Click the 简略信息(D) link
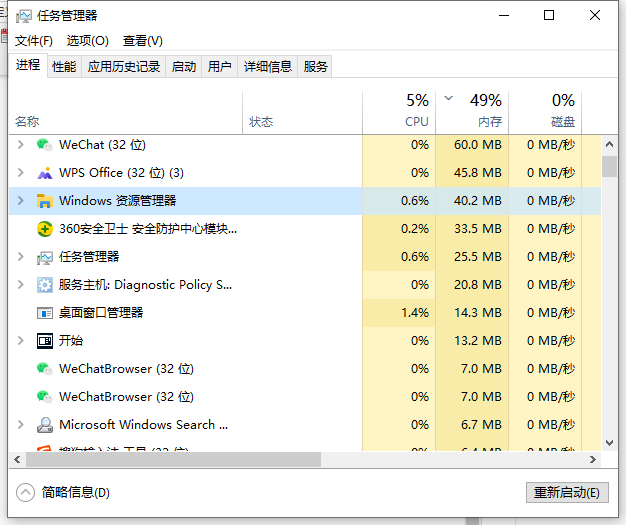The width and height of the screenshot is (626, 525). coord(75,492)
